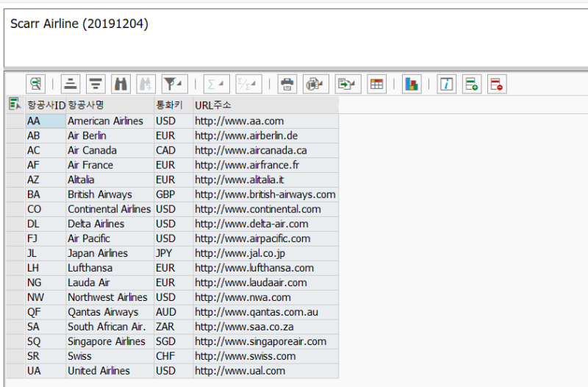Select the http://www.aircanada.ca cell

coord(266,150)
